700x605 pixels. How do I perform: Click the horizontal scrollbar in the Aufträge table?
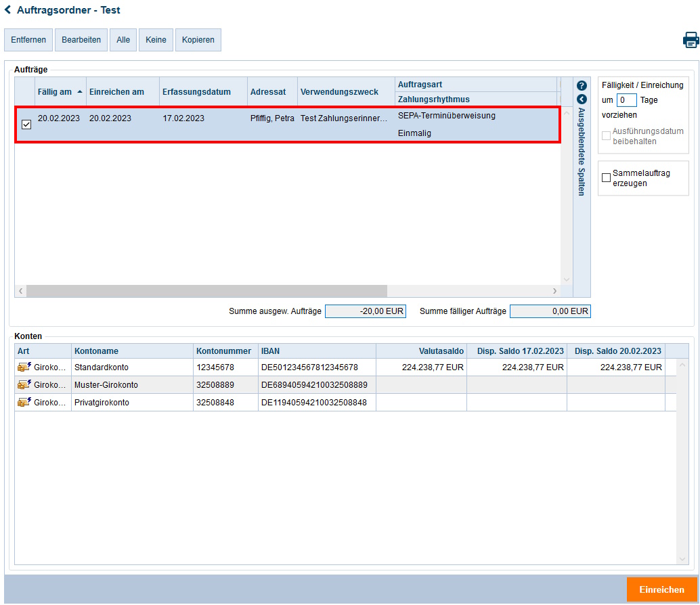(206, 291)
